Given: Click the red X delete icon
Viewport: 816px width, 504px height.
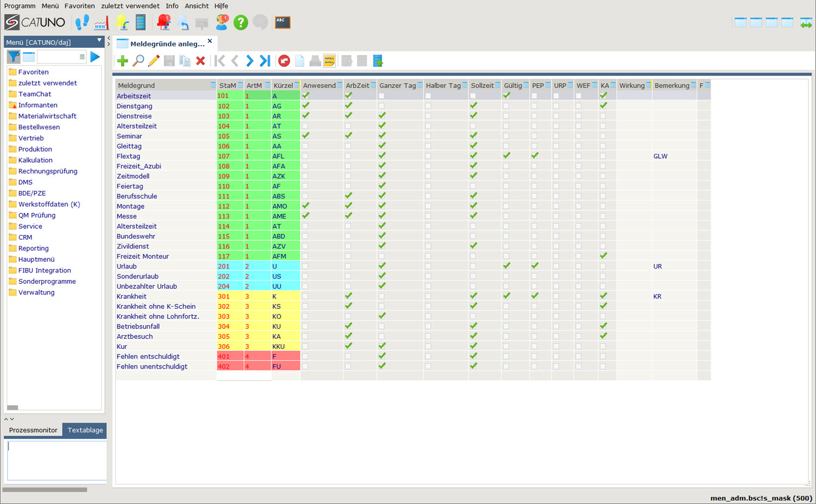Looking at the screenshot, I should (x=200, y=61).
